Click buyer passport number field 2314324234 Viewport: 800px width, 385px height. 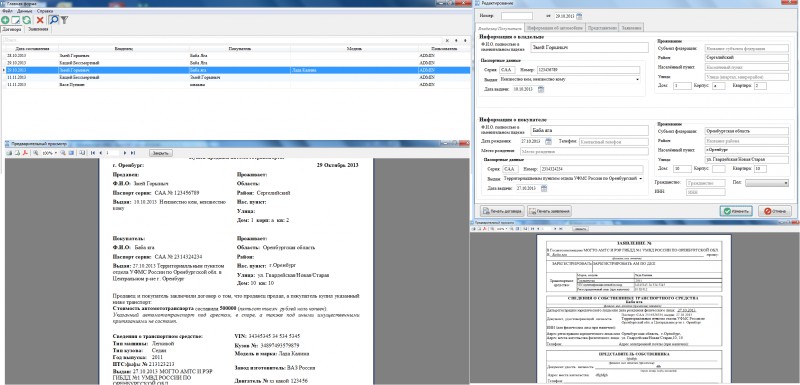(x=593, y=169)
